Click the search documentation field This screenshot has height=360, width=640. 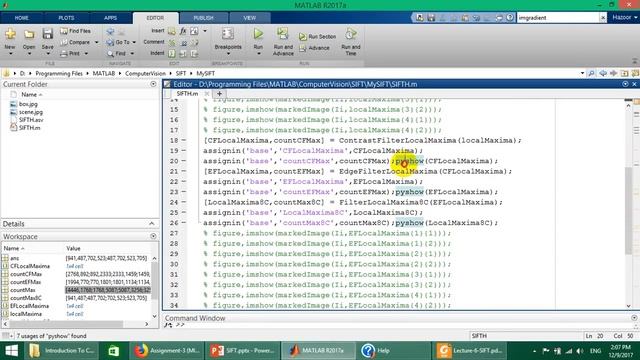pos(558,18)
